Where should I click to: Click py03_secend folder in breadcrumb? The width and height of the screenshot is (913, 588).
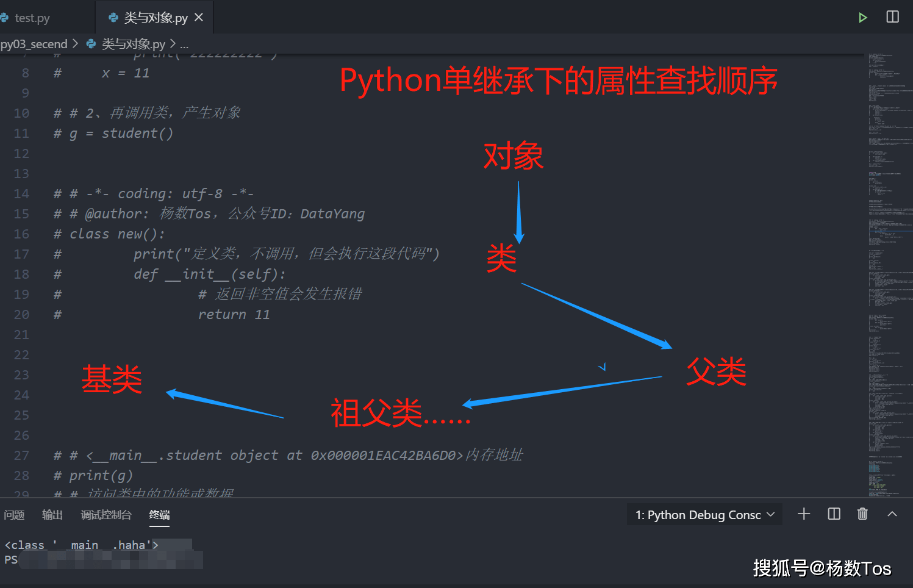click(34, 44)
